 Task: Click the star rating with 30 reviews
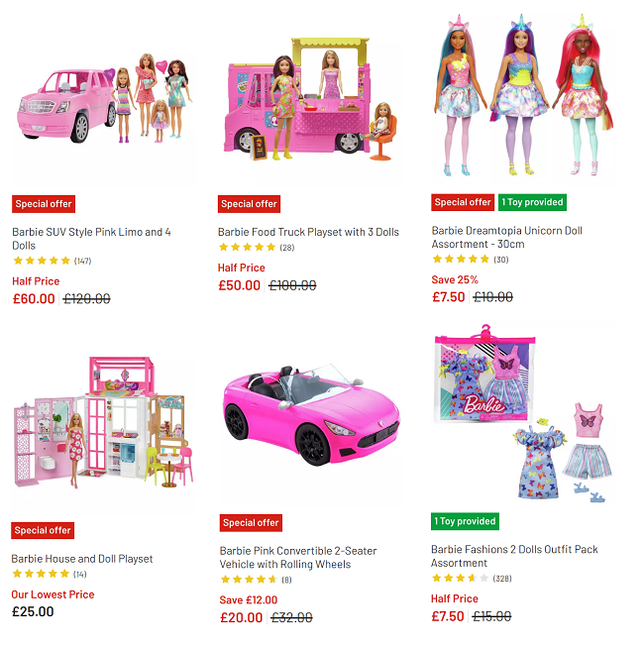471,260
